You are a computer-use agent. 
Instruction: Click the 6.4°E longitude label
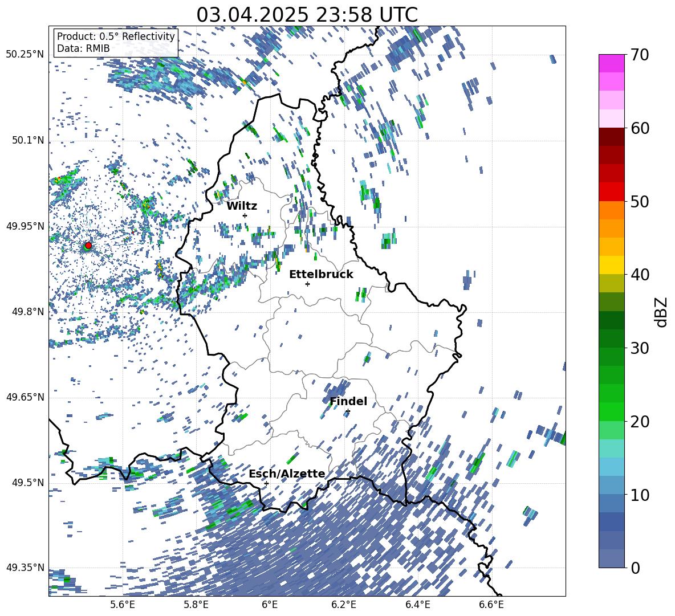[417, 605]
